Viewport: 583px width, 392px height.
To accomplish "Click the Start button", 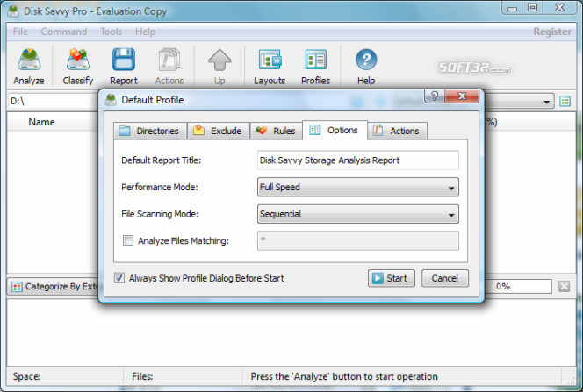I will pyautogui.click(x=392, y=278).
